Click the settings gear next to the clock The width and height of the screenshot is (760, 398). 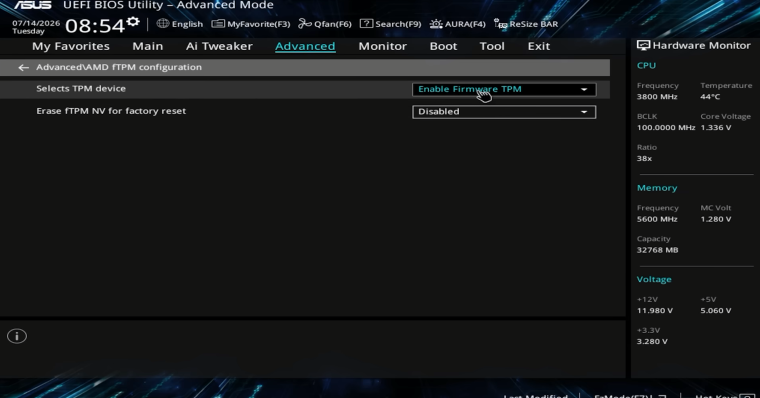point(133,22)
